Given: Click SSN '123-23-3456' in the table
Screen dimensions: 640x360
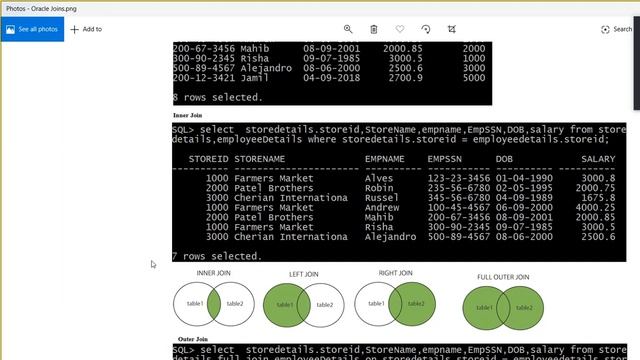Looking at the screenshot, I should click(459, 178).
